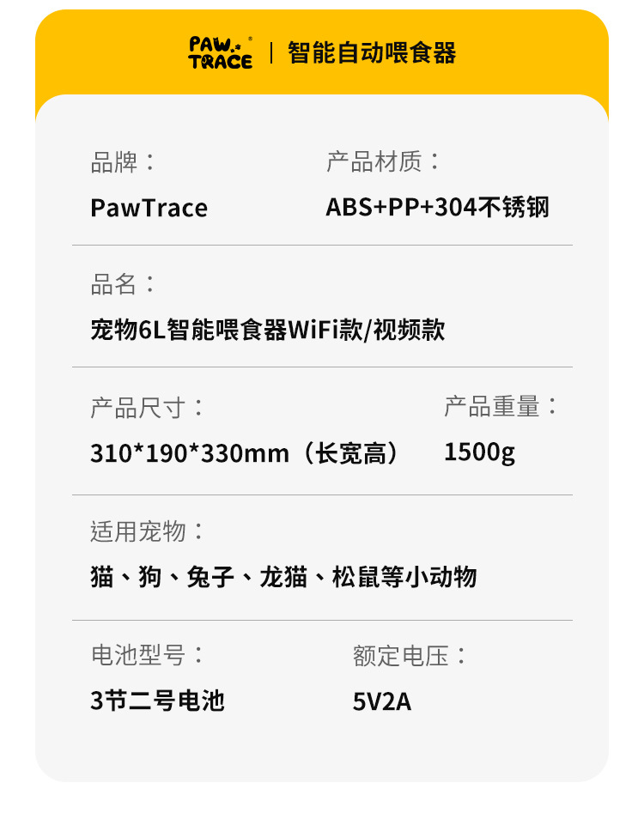The height and width of the screenshot is (813, 644).
Task: Click the PAW TRACE logo
Action: pyautogui.click(x=221, y=52)
